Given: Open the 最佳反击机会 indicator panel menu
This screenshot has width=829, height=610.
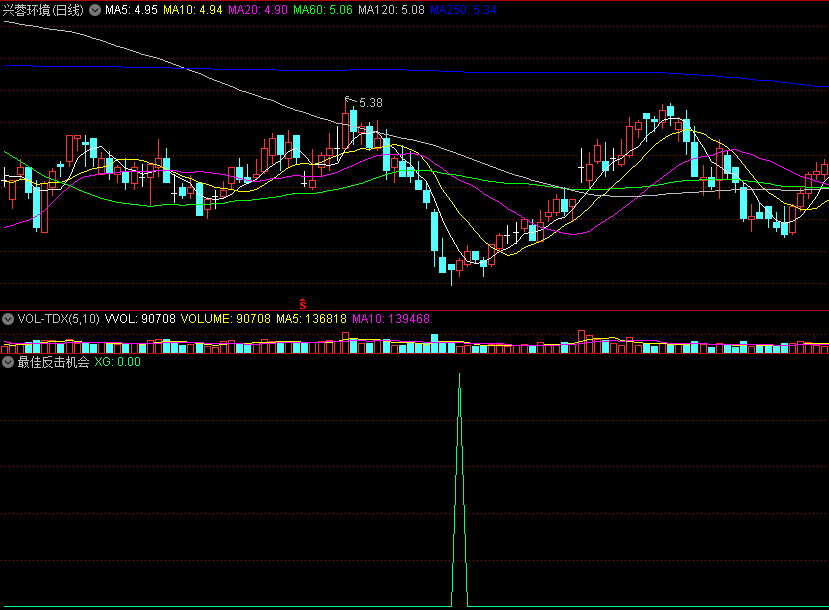Looking at the screenshot, I should pos(8,362).
